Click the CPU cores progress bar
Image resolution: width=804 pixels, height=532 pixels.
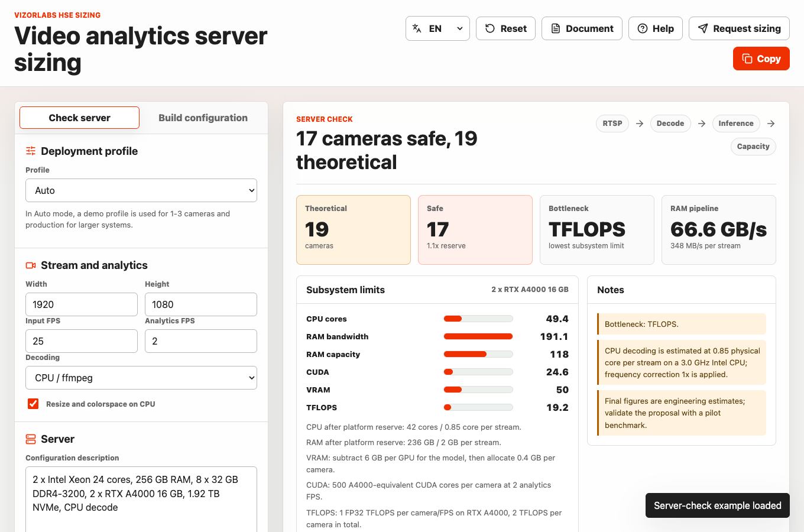coord(478,319)
